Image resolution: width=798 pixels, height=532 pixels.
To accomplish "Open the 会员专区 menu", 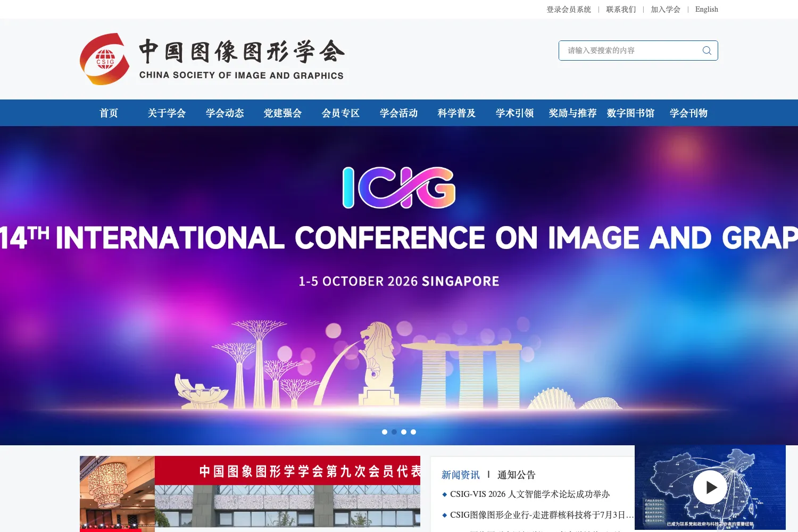I will pos(340,113).
